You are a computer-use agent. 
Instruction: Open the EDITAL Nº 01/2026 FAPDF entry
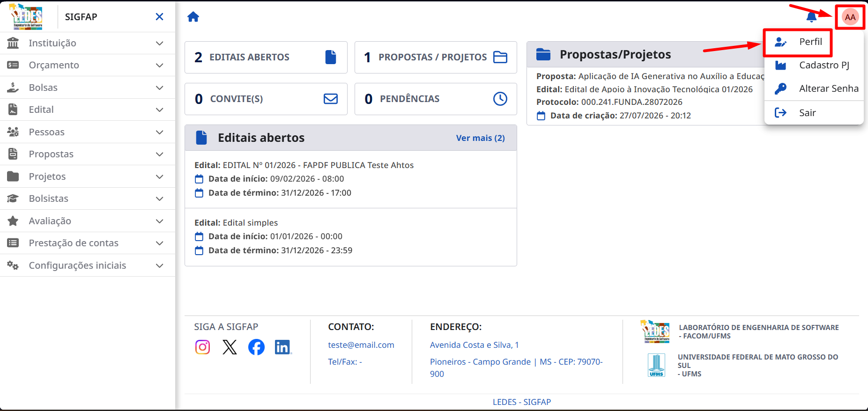(351, 179)
